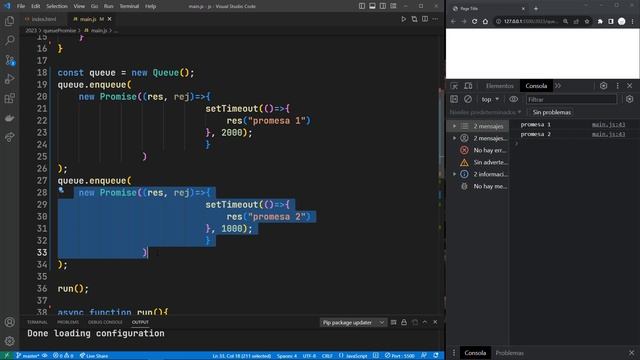Bookmark this page with the star icon

click(587, 21)
